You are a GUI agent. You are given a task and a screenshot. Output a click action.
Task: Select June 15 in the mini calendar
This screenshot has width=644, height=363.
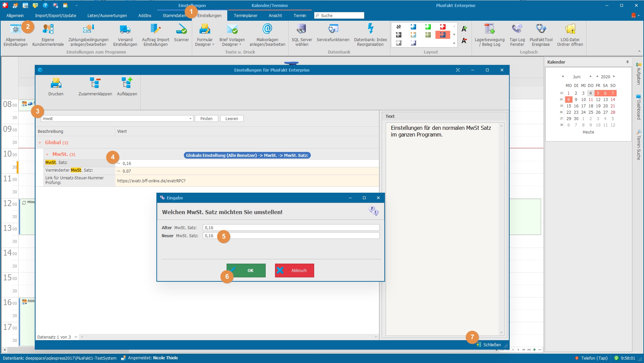pyautogui.click(x=568, y=106)
